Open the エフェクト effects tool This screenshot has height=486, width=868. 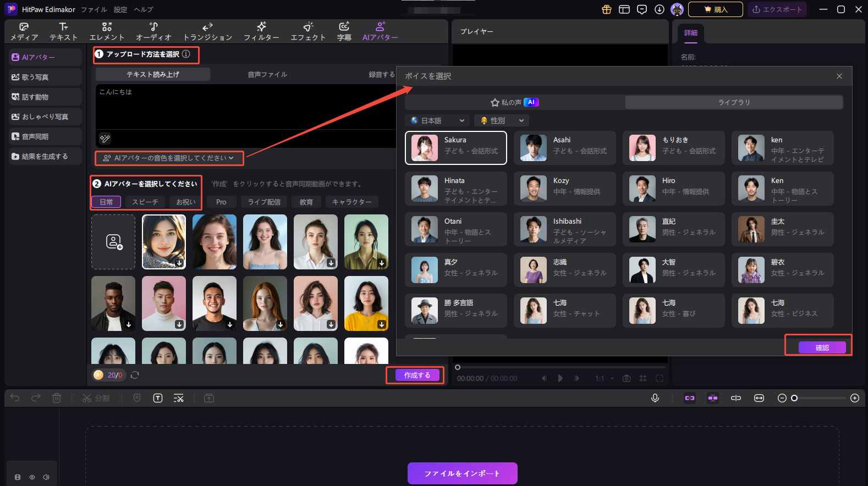tap(308, 31)
